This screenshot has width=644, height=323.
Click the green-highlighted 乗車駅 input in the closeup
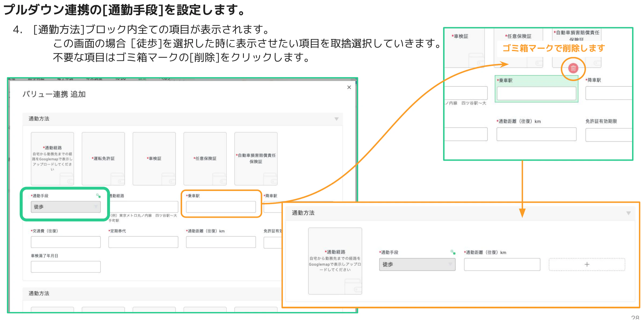[536, 93]
